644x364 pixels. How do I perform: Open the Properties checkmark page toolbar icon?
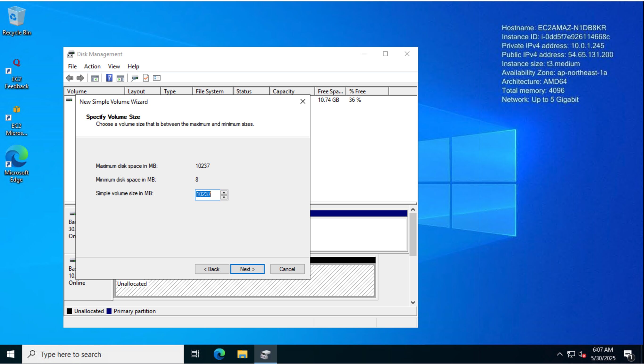click(x=146, y=78)
